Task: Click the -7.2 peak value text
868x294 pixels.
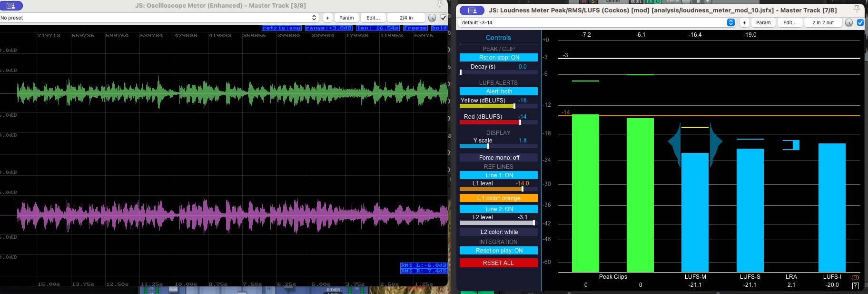Action: tap(586, 35)
